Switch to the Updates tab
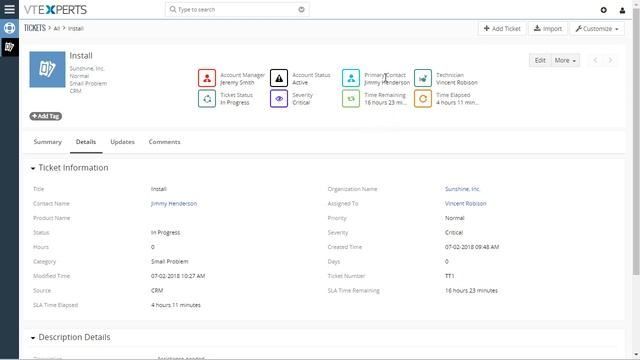 pyautogui.click(x=122, y=142)
